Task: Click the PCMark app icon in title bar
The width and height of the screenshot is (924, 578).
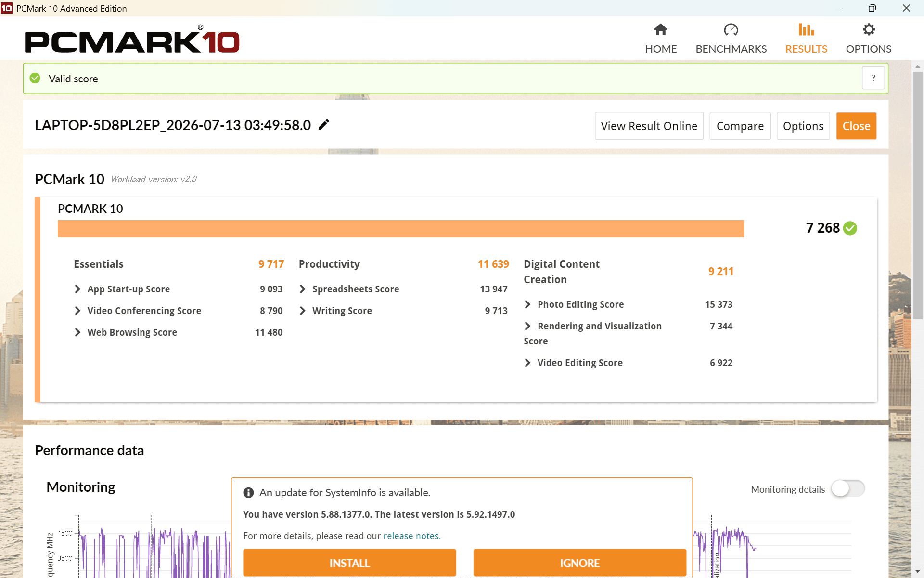Action: 7,8
